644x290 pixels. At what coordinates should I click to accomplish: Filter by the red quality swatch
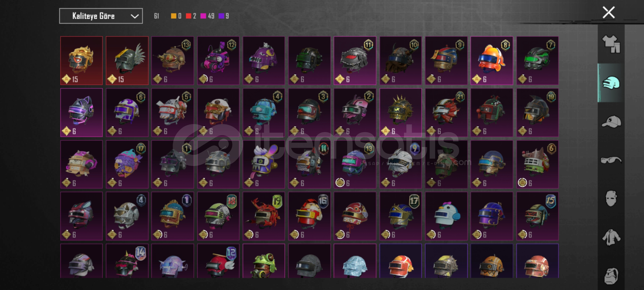point(188,16)
